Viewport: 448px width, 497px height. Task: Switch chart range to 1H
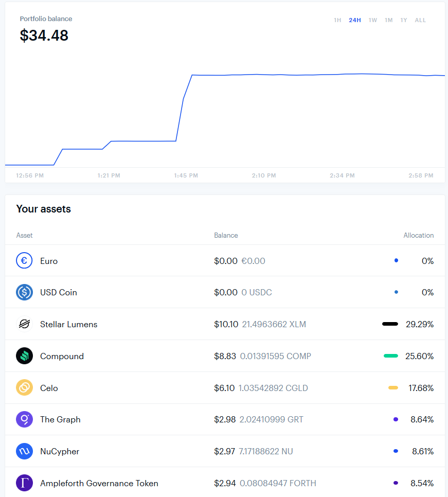(337, 20)
